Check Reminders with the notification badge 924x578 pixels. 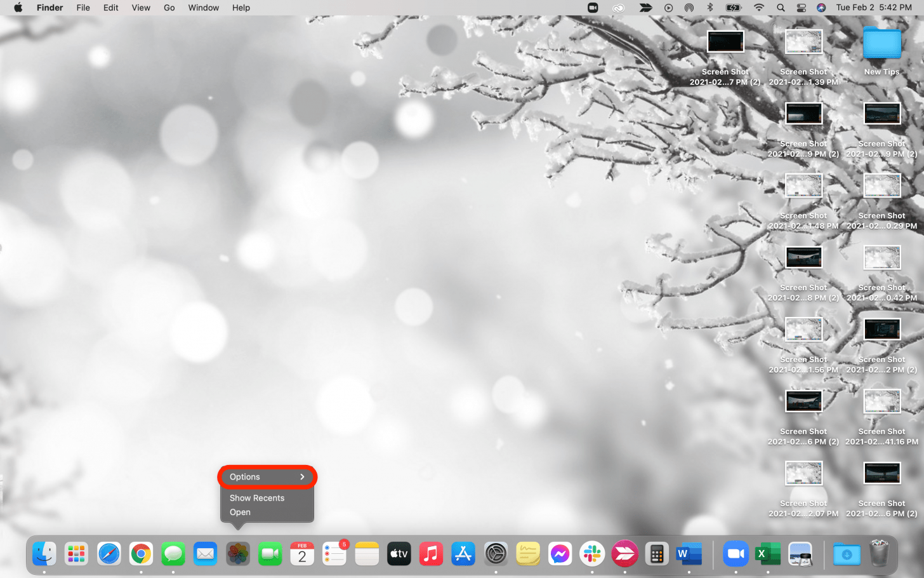(x=334, y=553)
